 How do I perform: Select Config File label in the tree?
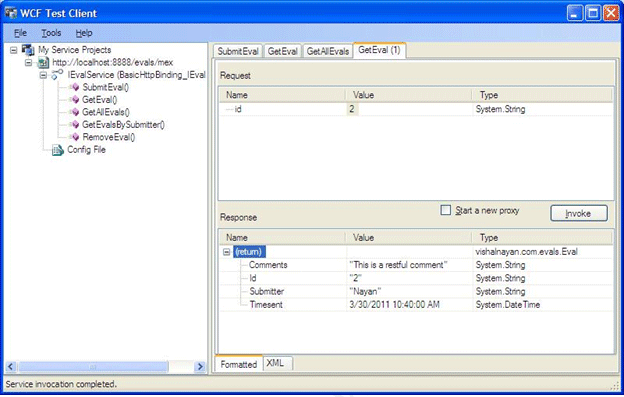tap(86, 150)
